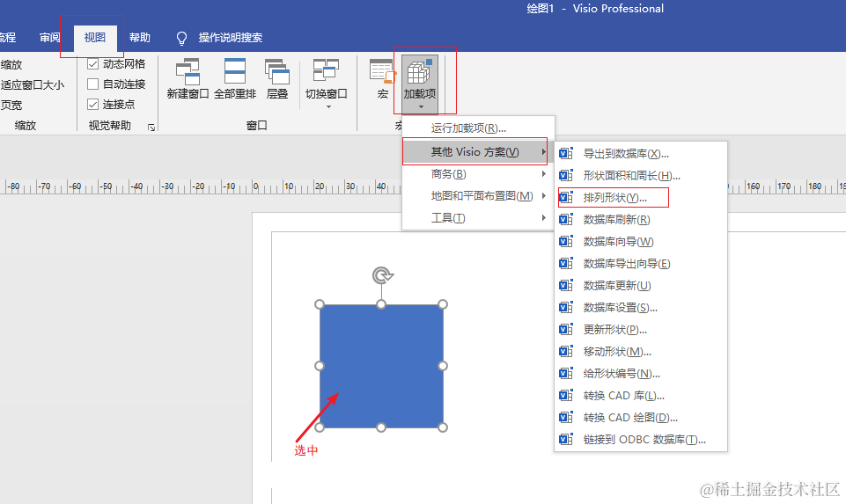Image resolution: width=846 pixels, height=504 pixels.
Task: Click the icon beside 转换 CAD 库(L)
Action: 566,396
